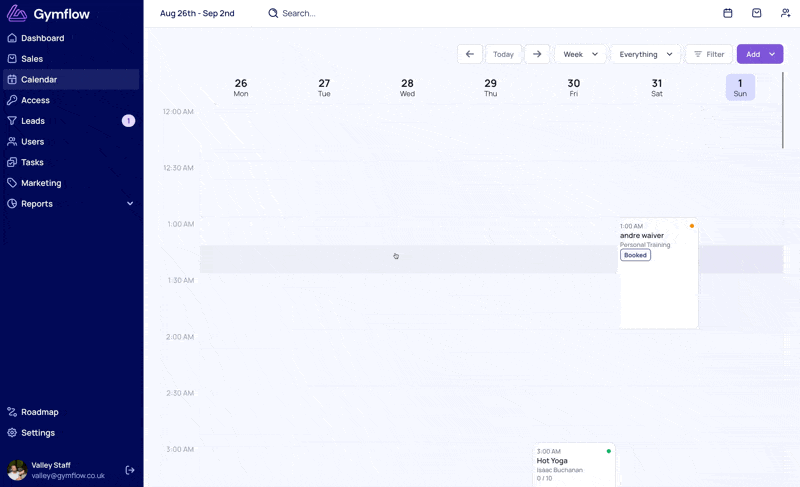Select the 30 Fri column header

point(573,87)
